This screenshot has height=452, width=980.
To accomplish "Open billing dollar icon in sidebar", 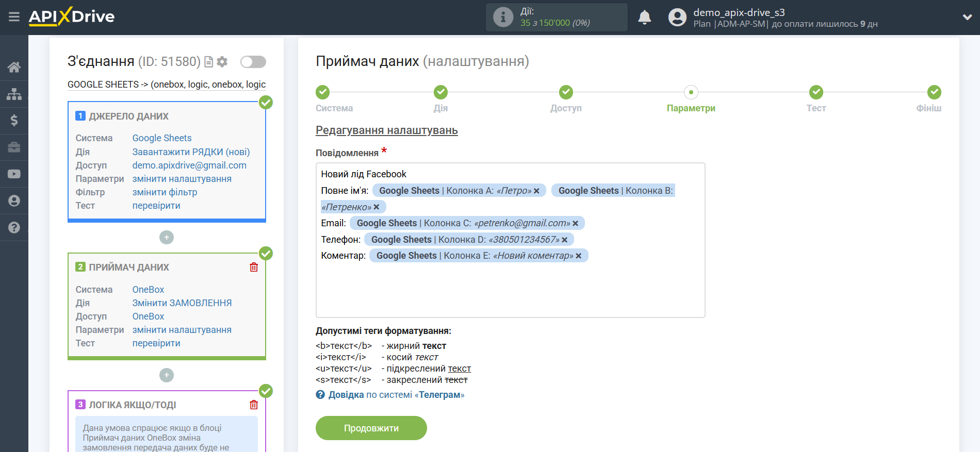I will (x=14, y=121).
